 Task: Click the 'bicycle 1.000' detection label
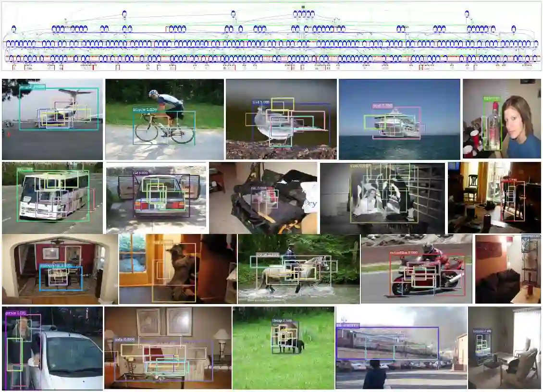click(x=145, y=110)
